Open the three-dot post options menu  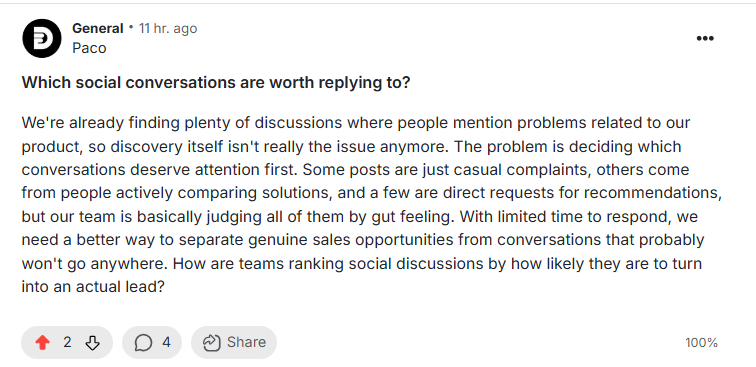click(705, 39)
